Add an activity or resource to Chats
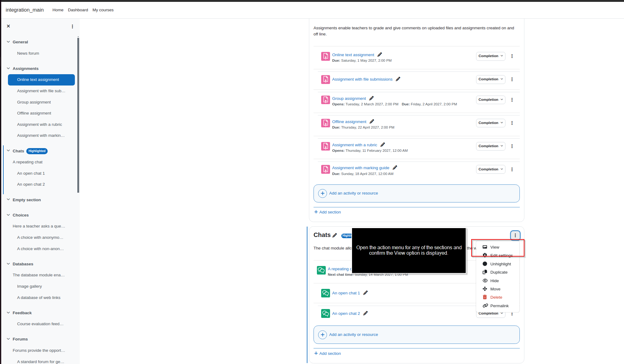This screenshot has height=364, width=624. [x=417, y=335]
